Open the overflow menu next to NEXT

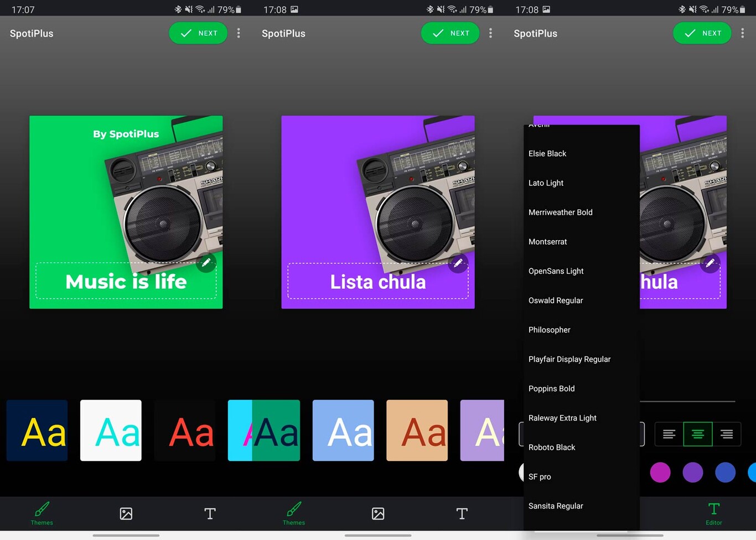[239, 33]
